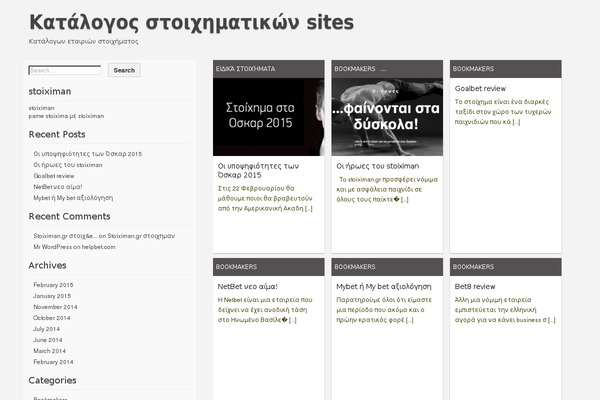
Task: Click the Search button
Action: (124, 70)
